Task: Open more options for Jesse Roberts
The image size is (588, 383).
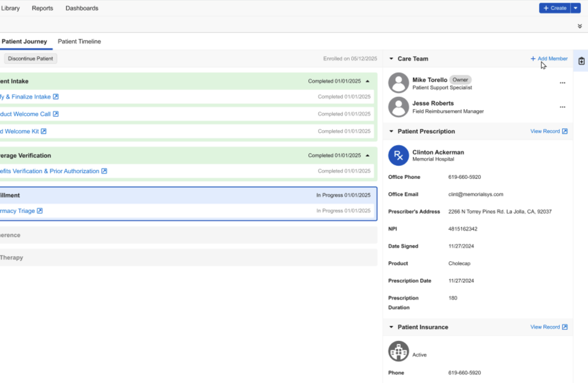Action: pos(563,107)
